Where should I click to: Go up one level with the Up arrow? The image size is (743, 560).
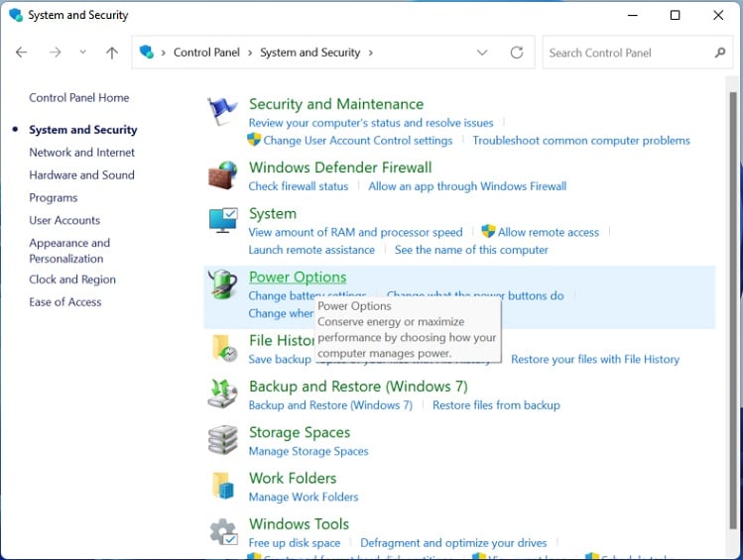tap(112, 53)
